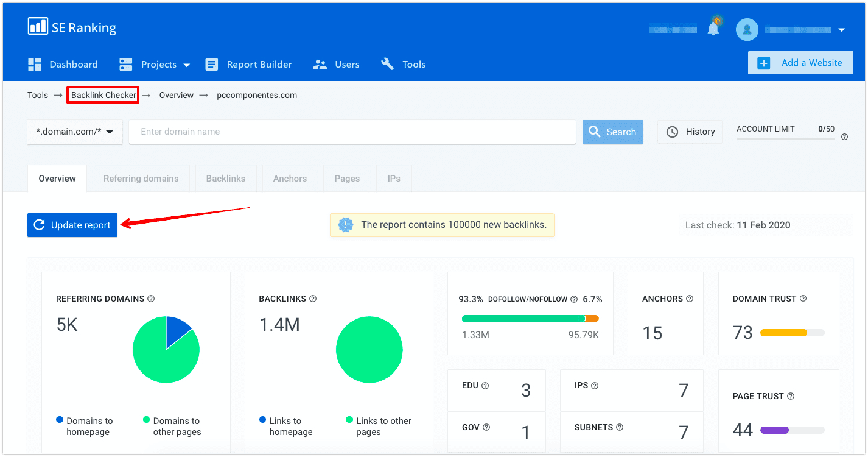
Task: Click the Referring Domains help icon
Action: pyautogui.click(x=151, y=299)
